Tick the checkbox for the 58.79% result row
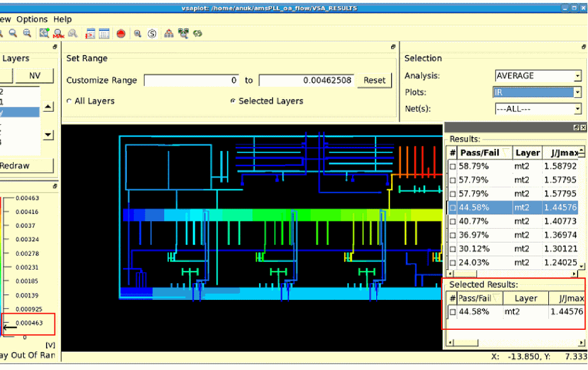588x370 pixels. [452, 167]
